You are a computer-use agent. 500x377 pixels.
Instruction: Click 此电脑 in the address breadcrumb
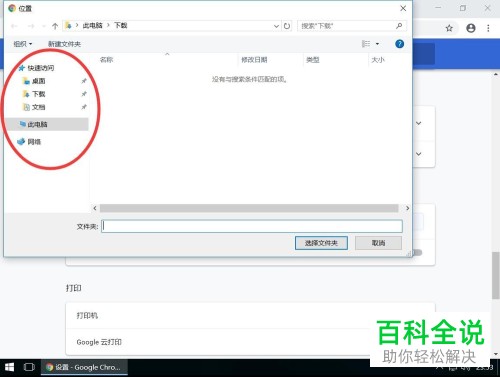(92, 26)
